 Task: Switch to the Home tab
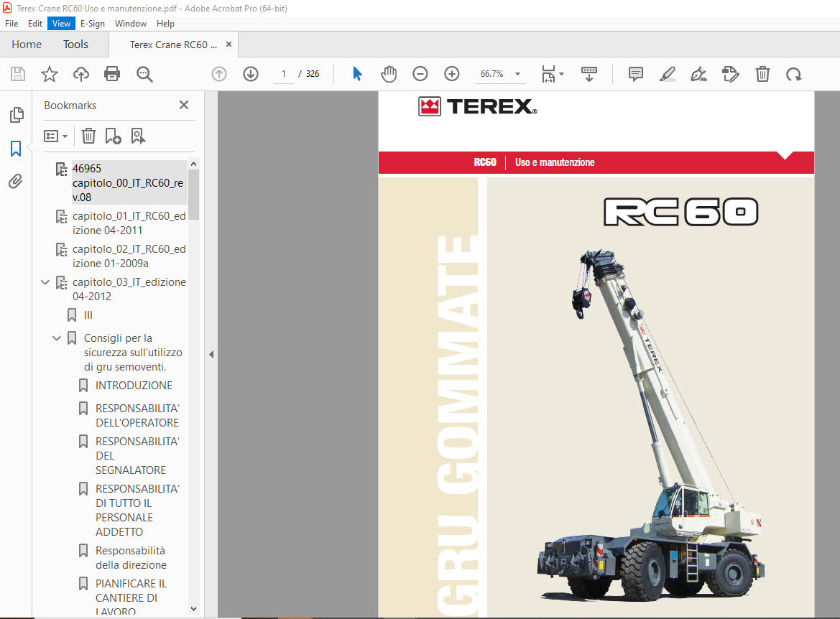(27, 45)
